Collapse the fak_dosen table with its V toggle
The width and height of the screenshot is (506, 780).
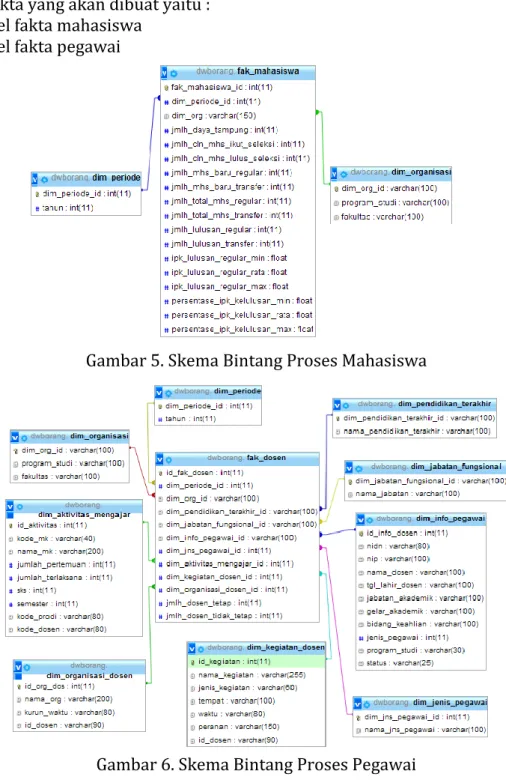(160, 460)
